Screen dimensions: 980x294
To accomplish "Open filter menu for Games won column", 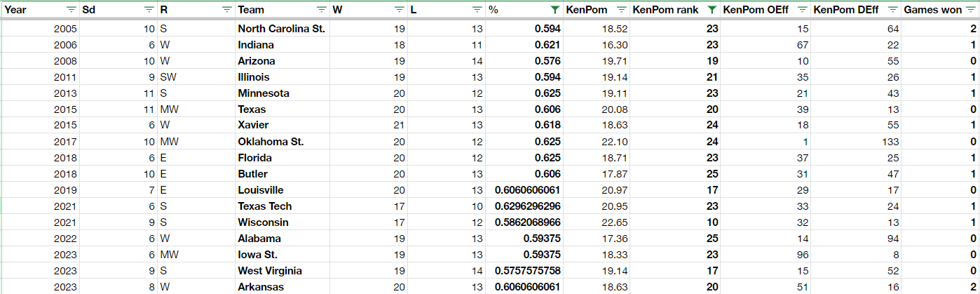I will pos(970,10).
